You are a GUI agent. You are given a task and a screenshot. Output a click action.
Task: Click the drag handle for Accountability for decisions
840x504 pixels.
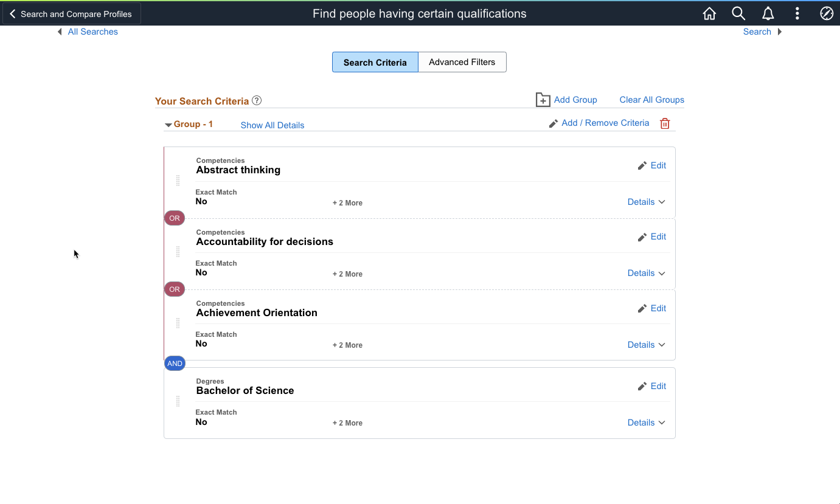(x=178, y=252)
